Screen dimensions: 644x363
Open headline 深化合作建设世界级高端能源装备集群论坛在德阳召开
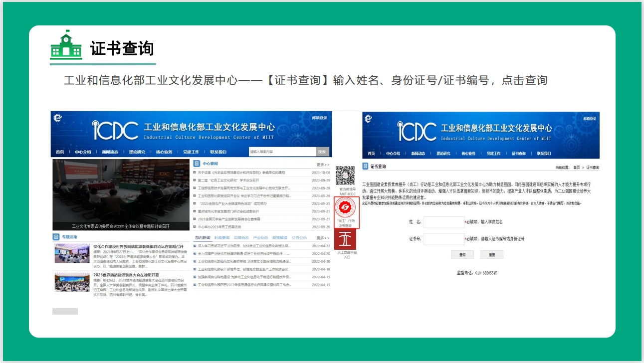coord(139,247)
